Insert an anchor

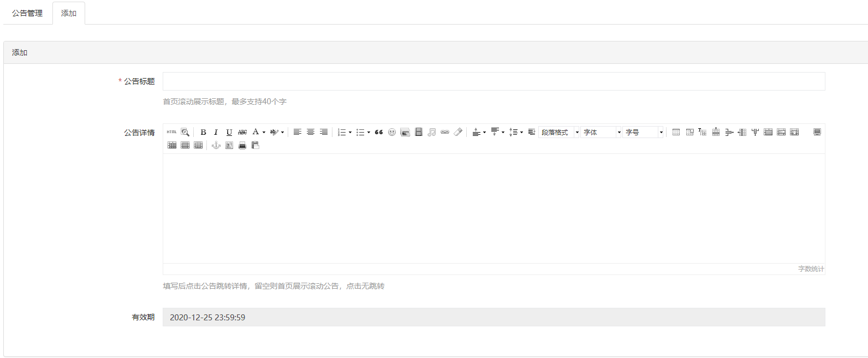click(216, 145)
